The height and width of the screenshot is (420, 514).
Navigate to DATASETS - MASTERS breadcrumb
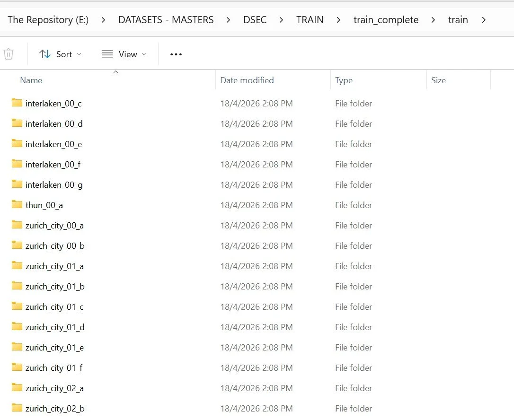pyautogui.click(x=166, y=20)
